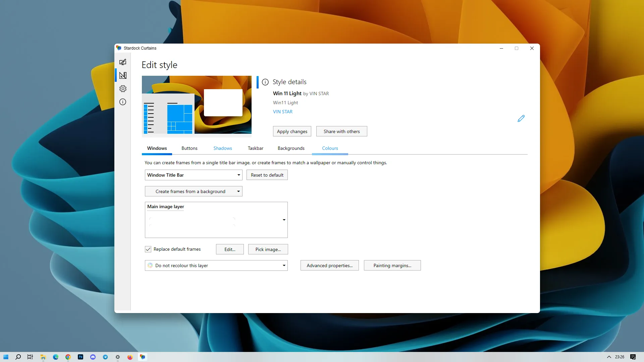Click the recolour layer colour wheel icon

pyautogui.click(x=150, y=265)
